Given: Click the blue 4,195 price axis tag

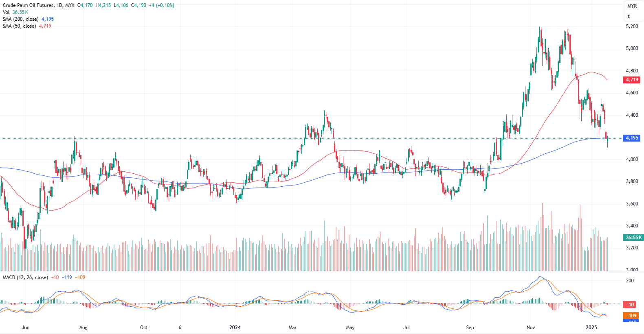Looking at the screenshot, I should tap(632, 138).
